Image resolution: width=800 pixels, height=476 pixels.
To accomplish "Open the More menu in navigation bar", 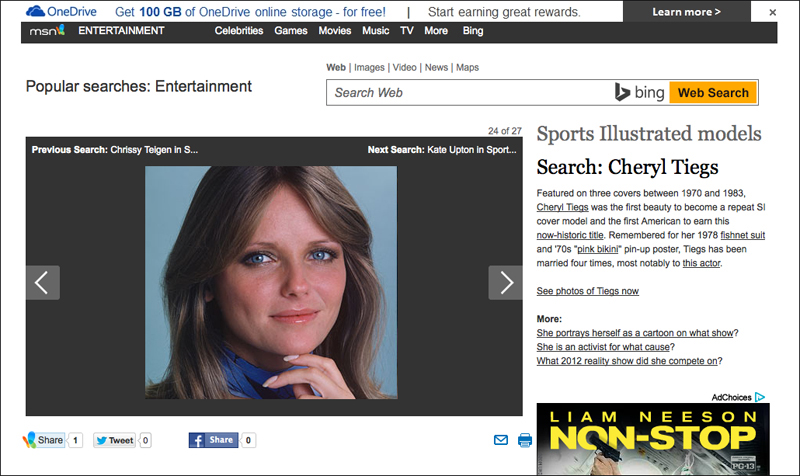I will tap(436, 31).
